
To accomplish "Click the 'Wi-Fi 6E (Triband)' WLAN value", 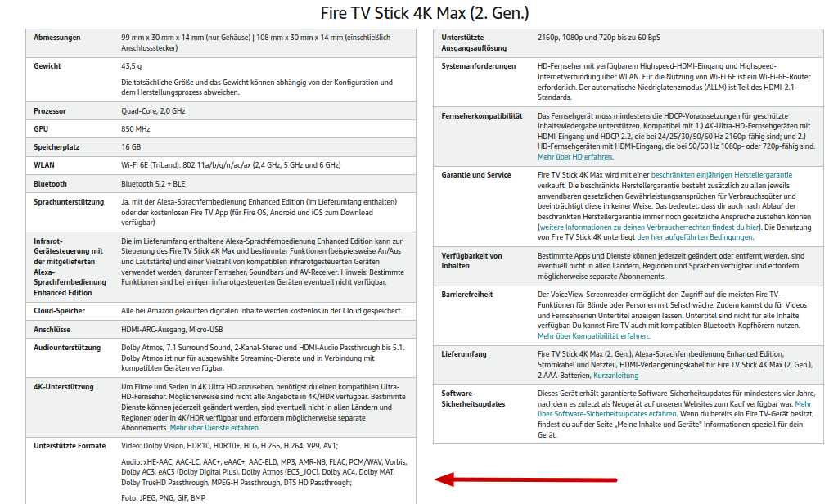I will click(x=231, y=165).
